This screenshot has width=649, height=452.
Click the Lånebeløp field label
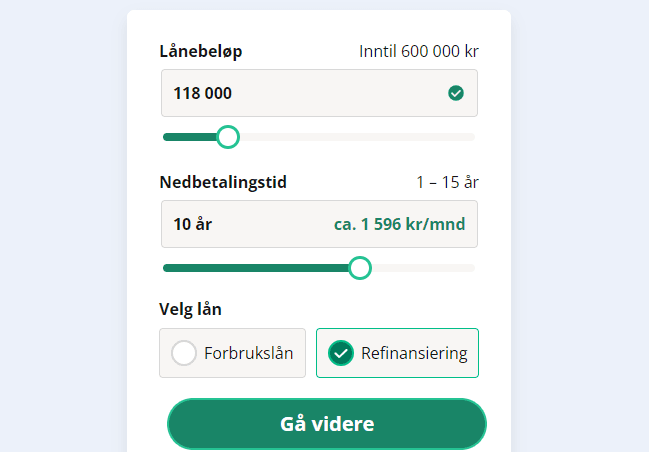pos(201,51)
